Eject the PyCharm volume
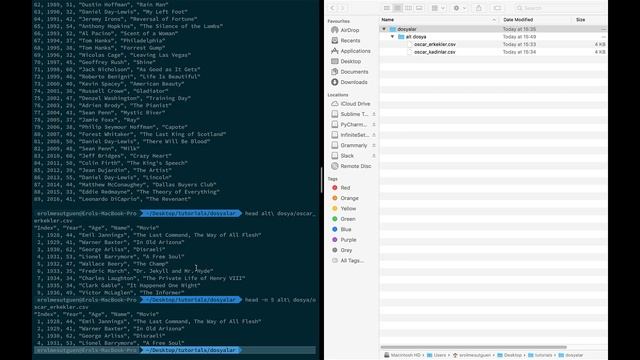The width and height of the screenshot is (640, 360). pyautogui.click(x=374, y=124)
